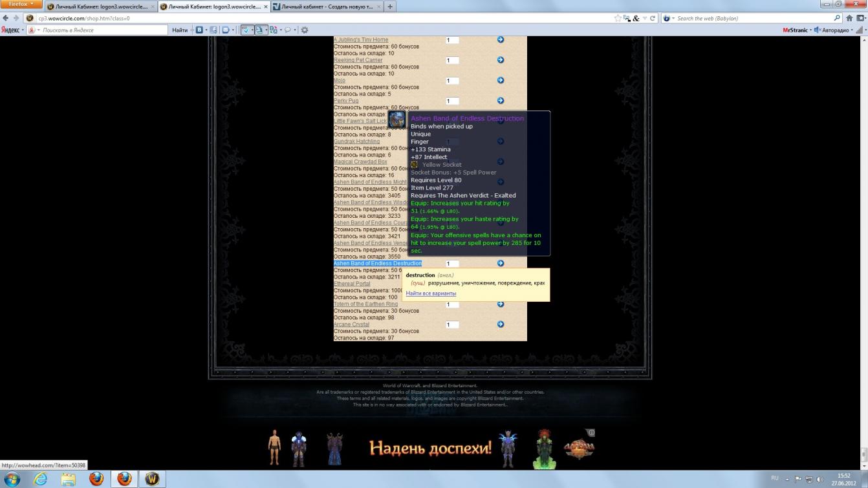Open World of Warcraft from the taskbar
The image size is (868, 488).
[152, 479]
